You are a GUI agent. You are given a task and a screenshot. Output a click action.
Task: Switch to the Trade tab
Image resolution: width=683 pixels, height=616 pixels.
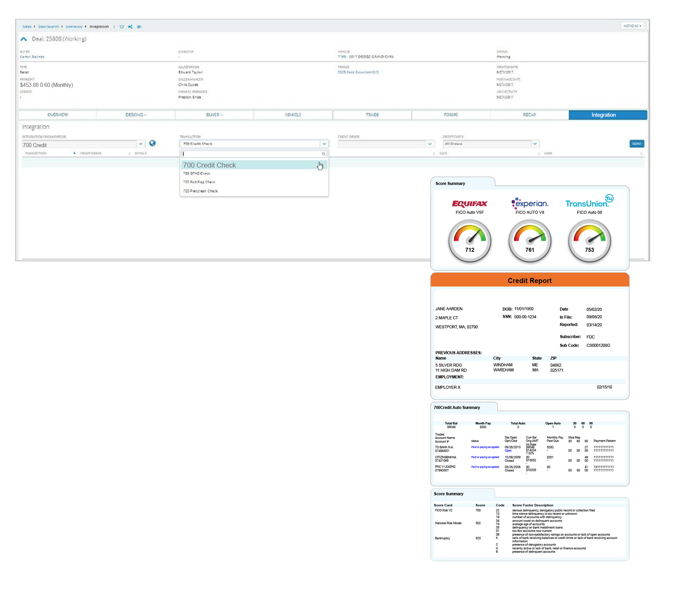[372, 115]
